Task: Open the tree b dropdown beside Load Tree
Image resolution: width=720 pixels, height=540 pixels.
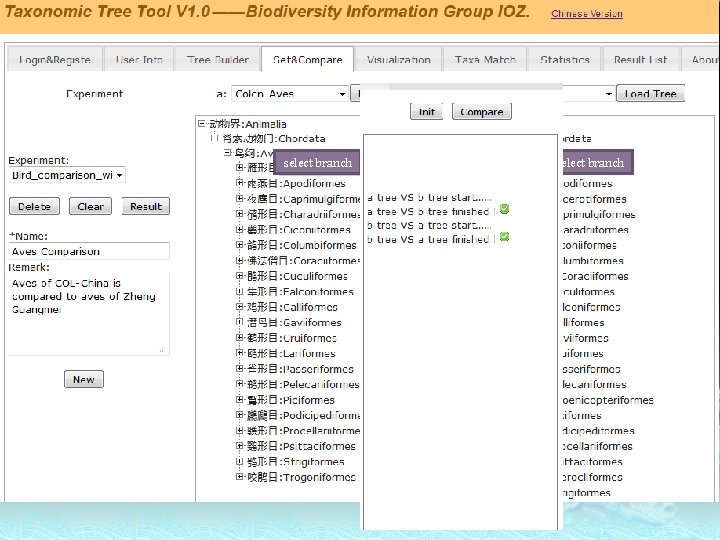Action: tap(589, 94)
